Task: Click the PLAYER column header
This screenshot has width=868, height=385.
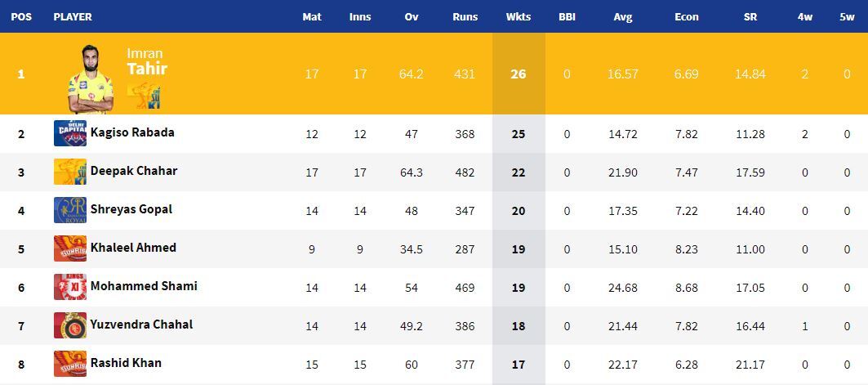Action: tap(73, 16)
